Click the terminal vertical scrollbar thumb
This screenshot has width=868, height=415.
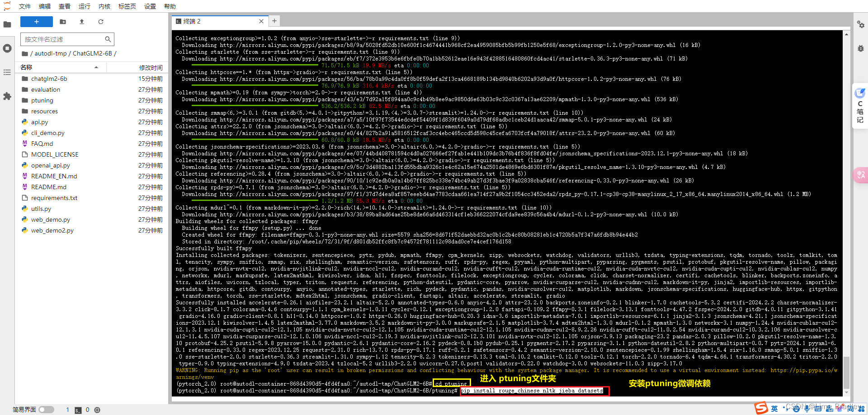(x=846, y=373)
